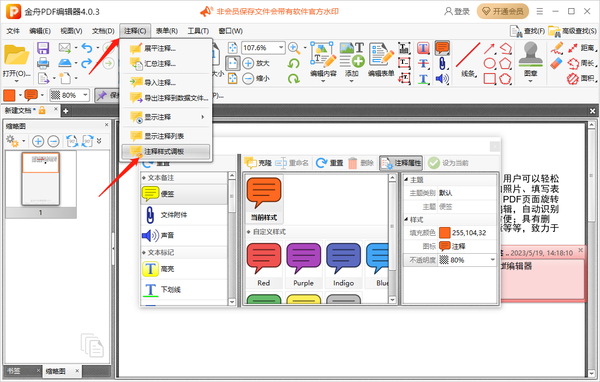Click the 克隆 clone button
The height and width of the screenshot is (382, 600).
pos(258,163)
